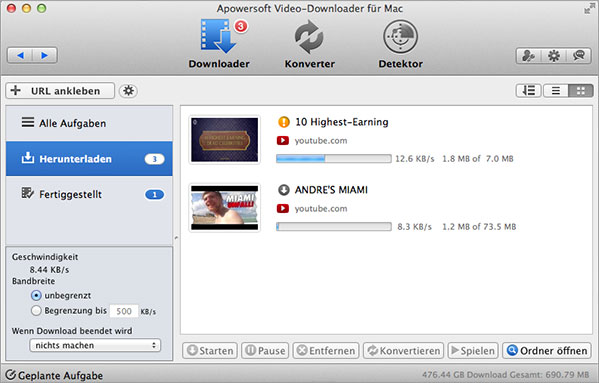Click the orange warning icon for 10 Highest-Earning

(x=283, y=122)
